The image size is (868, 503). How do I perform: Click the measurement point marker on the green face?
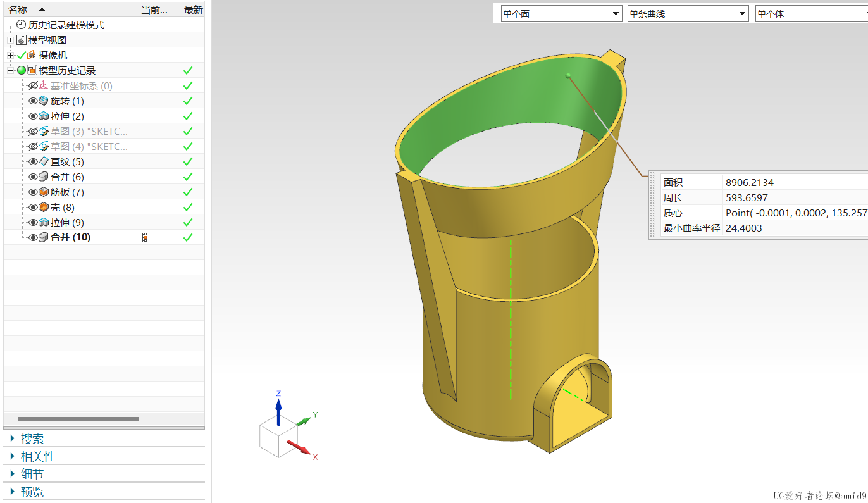(x=568, y=76)
